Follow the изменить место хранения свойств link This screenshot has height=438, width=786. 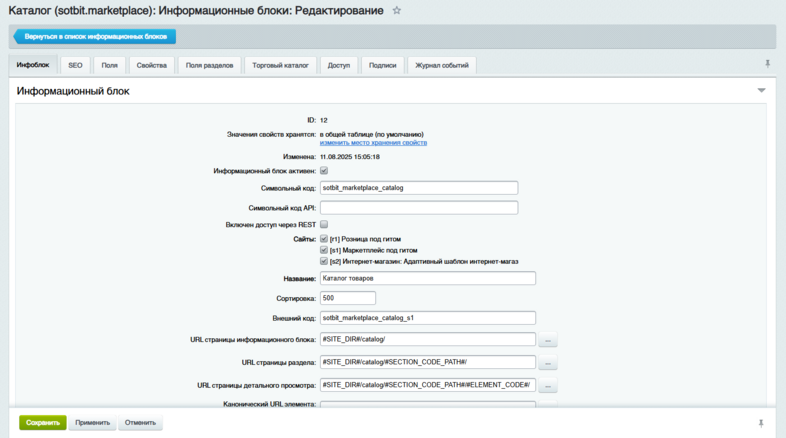373,143
